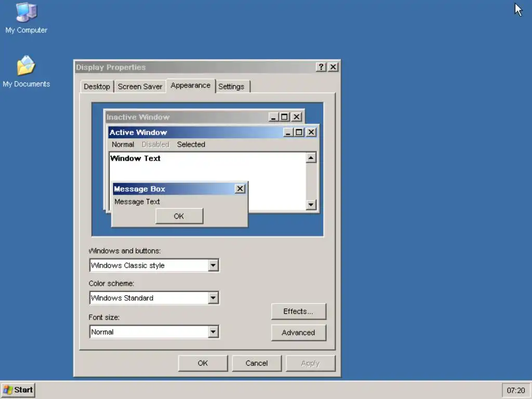Close the Display Properties dialog
Screen dimensions: 532x399
coord(333,67)
